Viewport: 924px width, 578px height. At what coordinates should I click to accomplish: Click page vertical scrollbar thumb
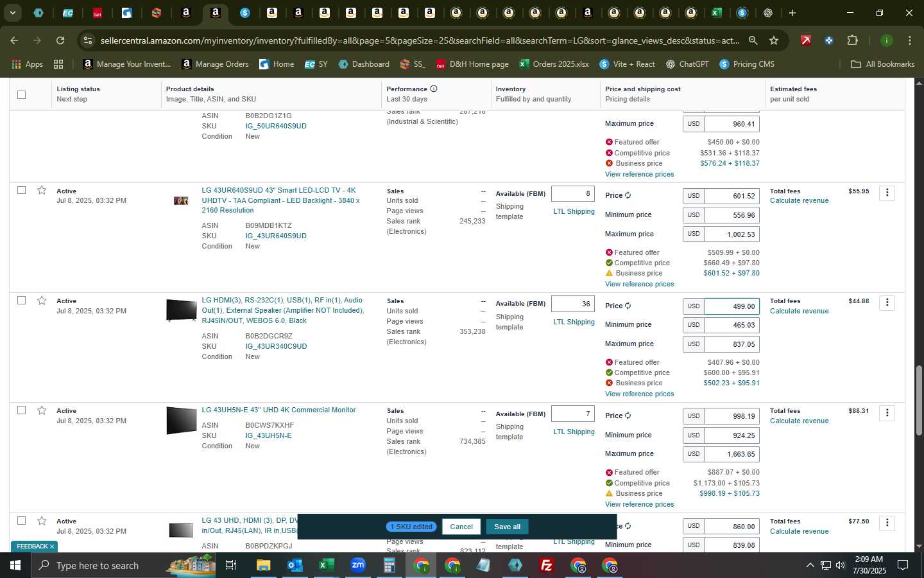[919, 400]
